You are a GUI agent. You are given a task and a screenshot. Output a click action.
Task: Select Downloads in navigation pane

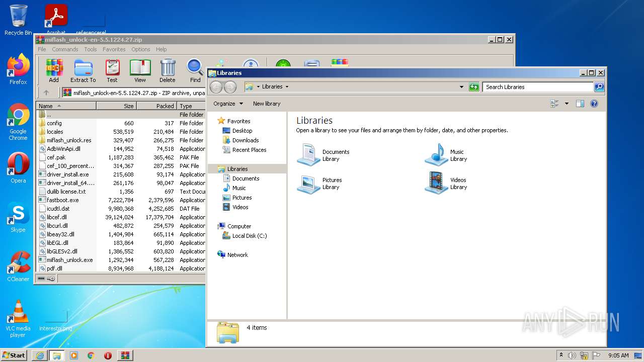click(245, 140)
